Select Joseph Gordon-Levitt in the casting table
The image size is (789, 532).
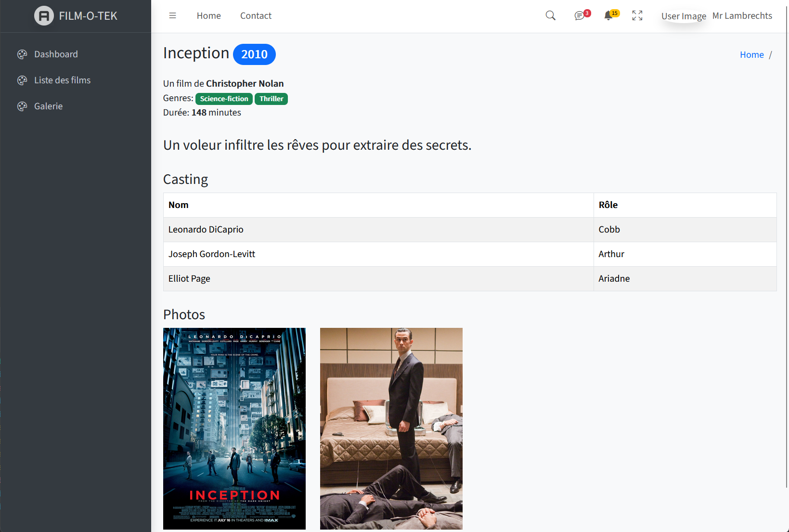point(212,254)
